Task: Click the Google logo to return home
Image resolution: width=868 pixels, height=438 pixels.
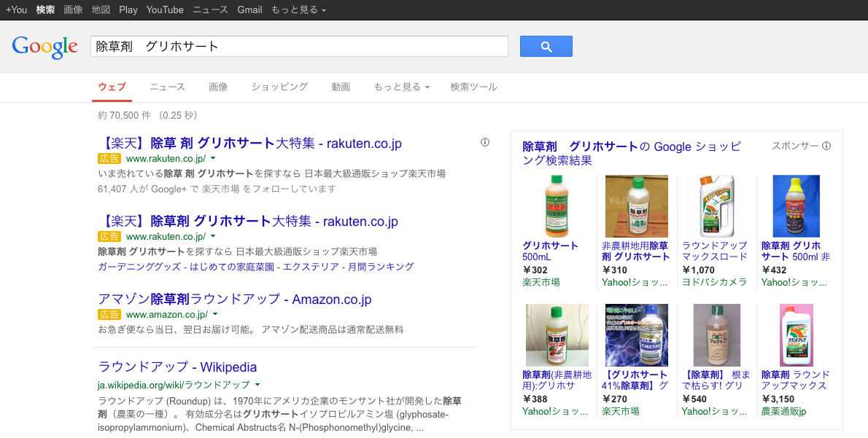Action: [x=44, y=46]
